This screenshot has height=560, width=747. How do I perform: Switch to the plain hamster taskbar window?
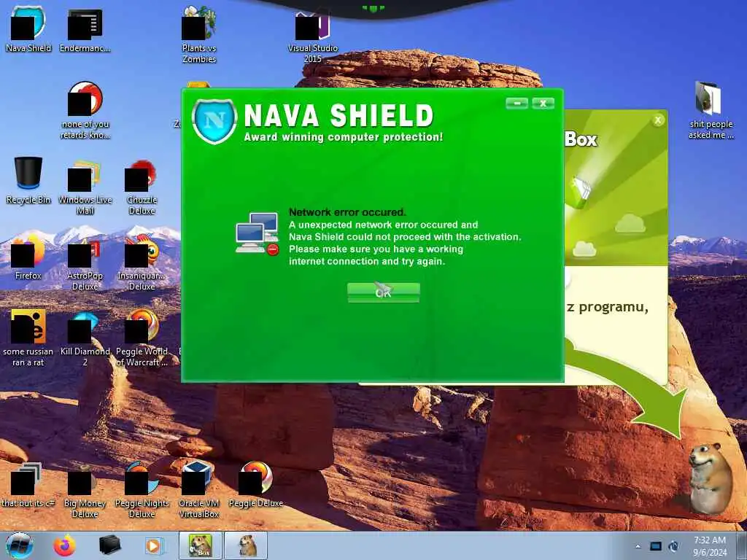246,545
